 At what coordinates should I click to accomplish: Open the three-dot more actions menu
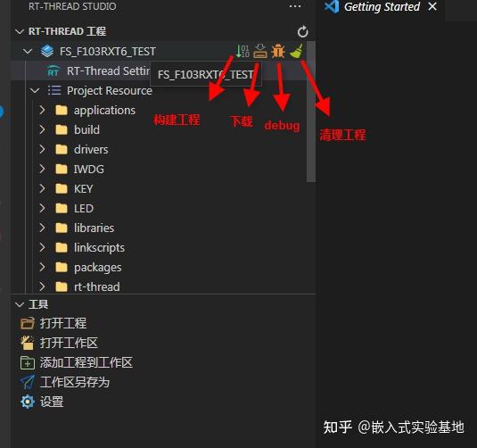(x=295, y=6)
